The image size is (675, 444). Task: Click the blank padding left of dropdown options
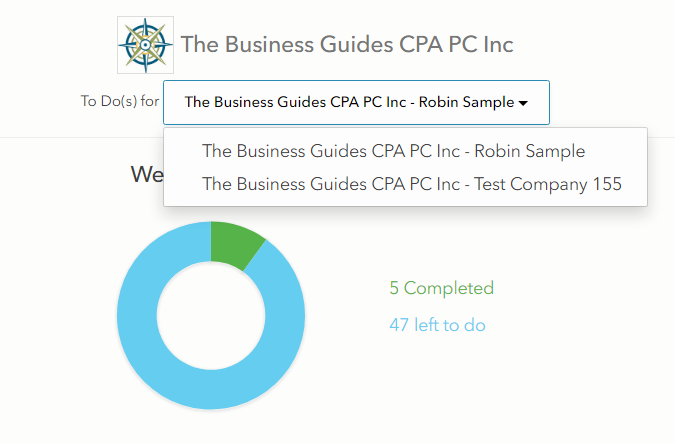[183, 167]
